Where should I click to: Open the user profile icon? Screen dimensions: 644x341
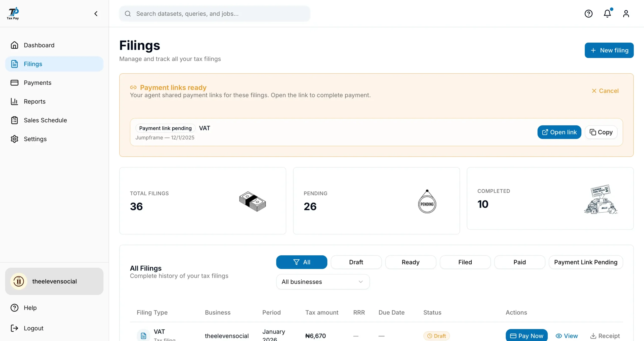(626, 14)
